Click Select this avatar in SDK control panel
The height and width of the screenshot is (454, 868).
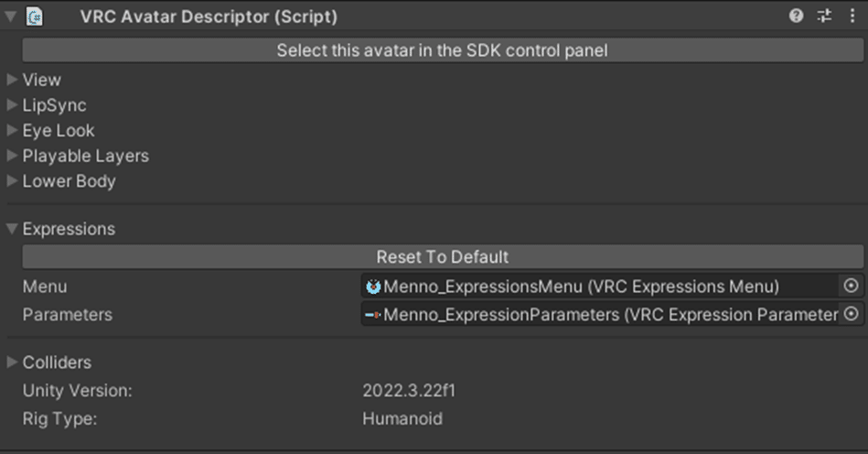[442, 50]
